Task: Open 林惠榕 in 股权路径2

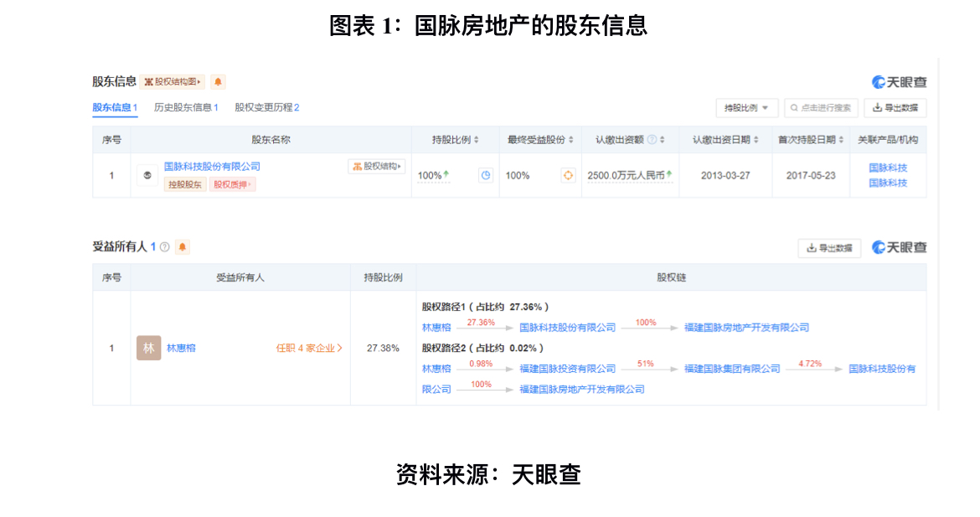Action: tap(436, 369)
